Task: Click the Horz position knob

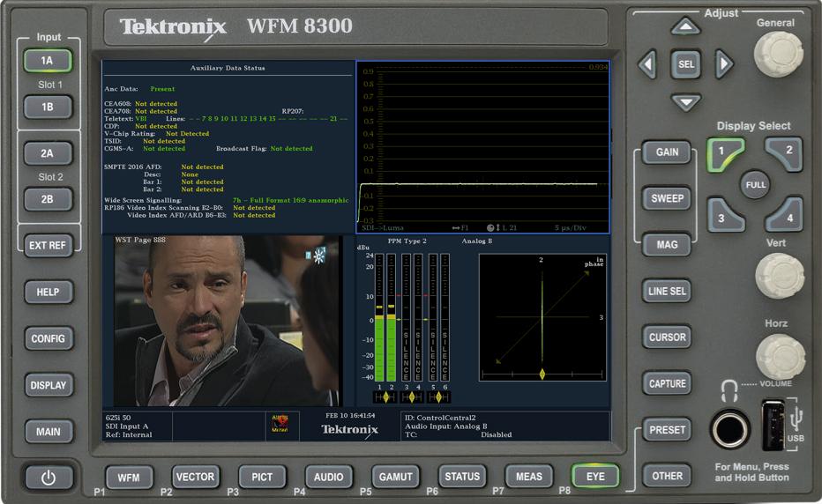Action: point(780,356)
